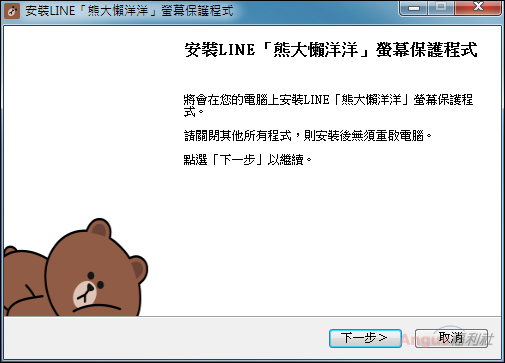Image resolution: width=505 pixels, height=363 pixels.
Task: Click heading 安裝LINE「熊大懶洋洋」螢幕保護程式
Action: click(x=331, y=50)
